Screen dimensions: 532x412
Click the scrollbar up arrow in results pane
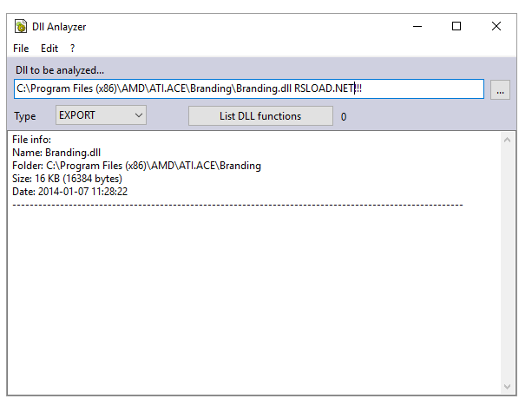pyautogui.click(x=507, y=140)
